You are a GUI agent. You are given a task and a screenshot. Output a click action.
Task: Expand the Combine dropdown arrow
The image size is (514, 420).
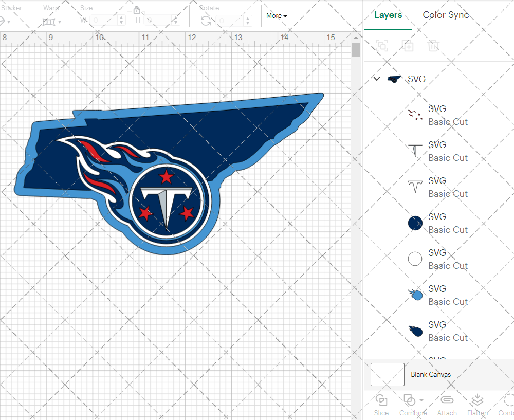pyautogui.click(x=421, y=400)
